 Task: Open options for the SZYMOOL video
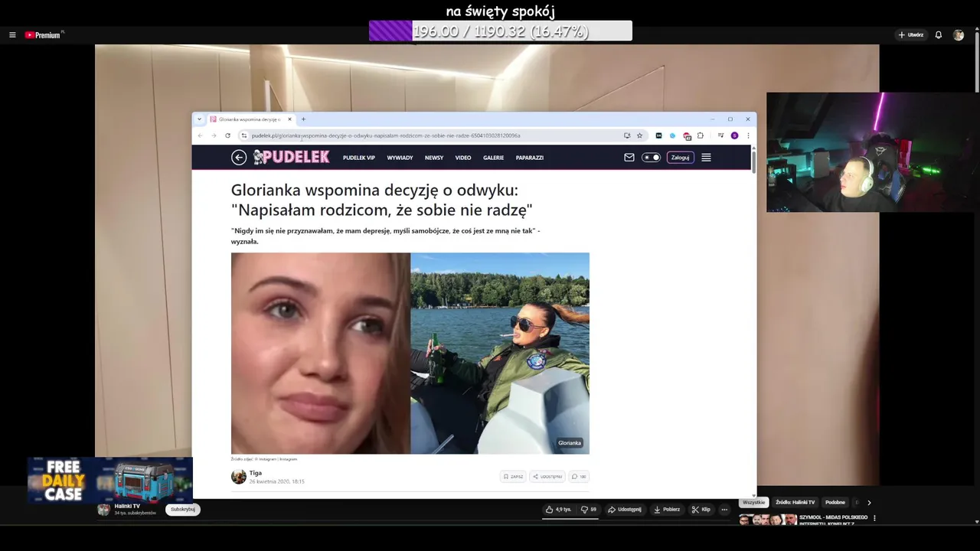[x=874, y=518]
